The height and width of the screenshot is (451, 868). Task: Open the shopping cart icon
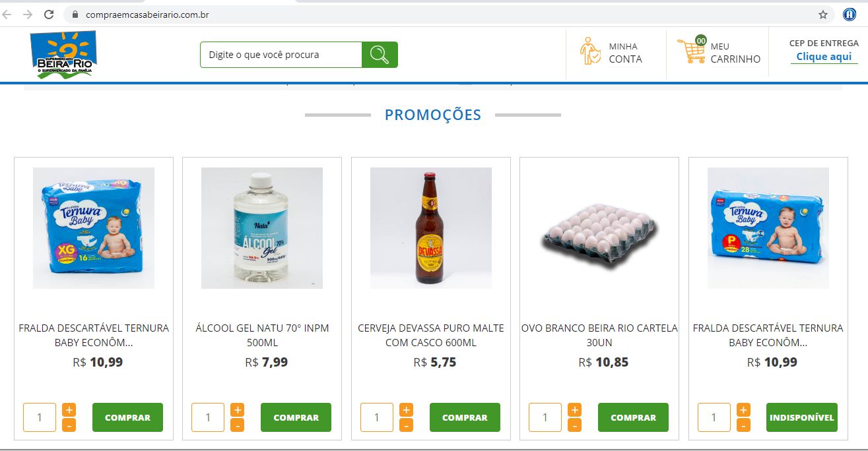click(x=691, y=51)
